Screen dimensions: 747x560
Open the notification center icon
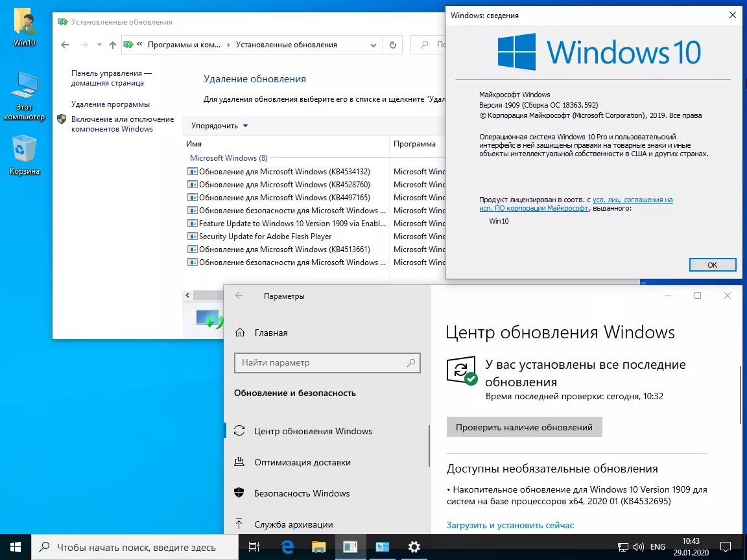click(x=725, y=547)
